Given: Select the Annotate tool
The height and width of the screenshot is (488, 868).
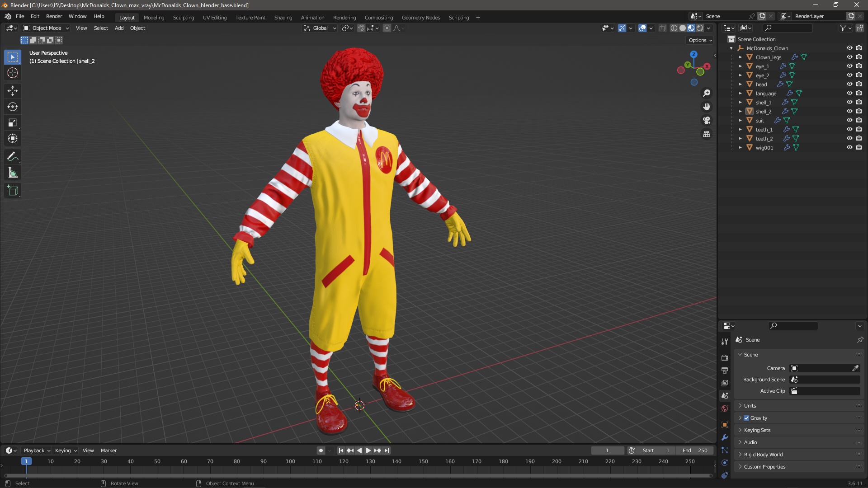Looking at the screenshot, I should 13,157.
